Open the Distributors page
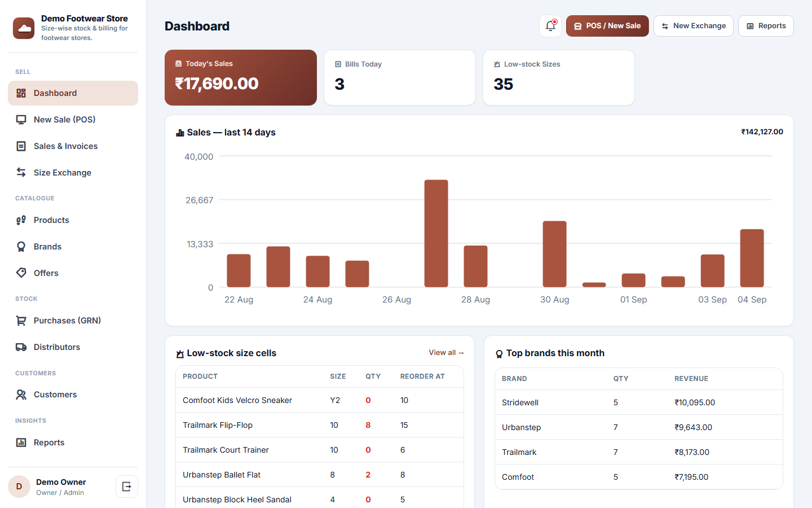Viewport: 812px width, 508px height. [x=73, y=347]
